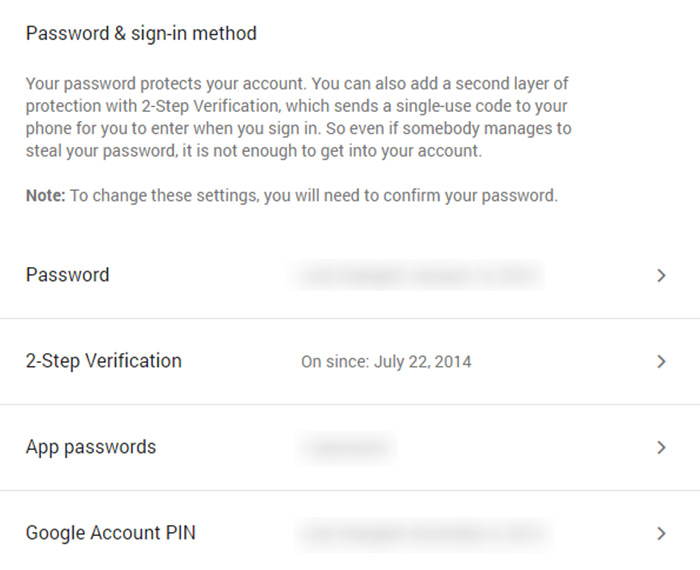The image size is (700, 570).
Task: Open the 2-Step Verification setting label
Action: click(104, 361)
